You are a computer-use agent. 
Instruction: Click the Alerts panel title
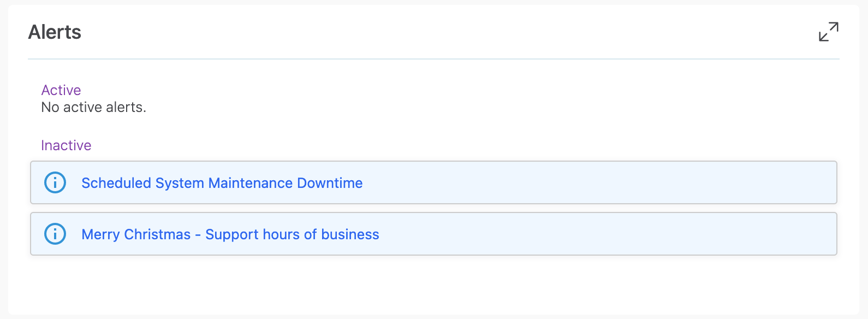pos(55,32)
